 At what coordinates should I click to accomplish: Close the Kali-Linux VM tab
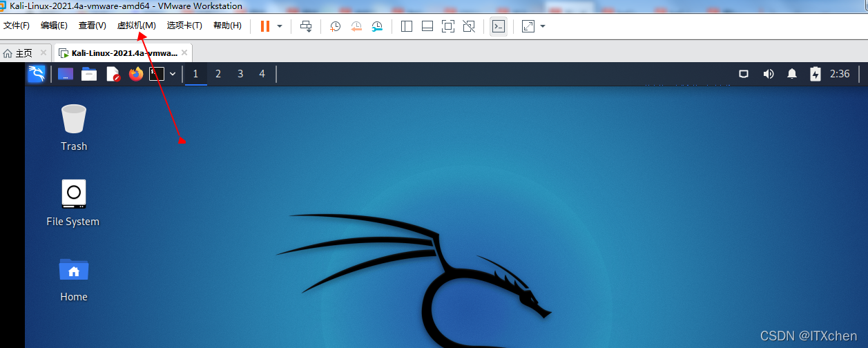[184, 52]
